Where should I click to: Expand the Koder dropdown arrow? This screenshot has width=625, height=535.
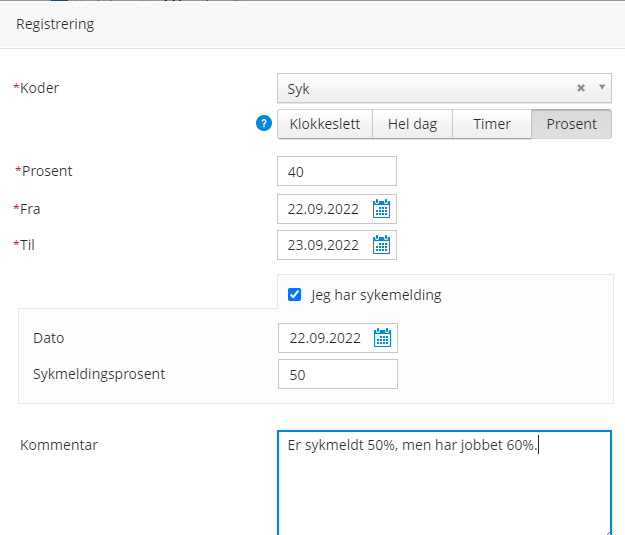click(602, 87)
